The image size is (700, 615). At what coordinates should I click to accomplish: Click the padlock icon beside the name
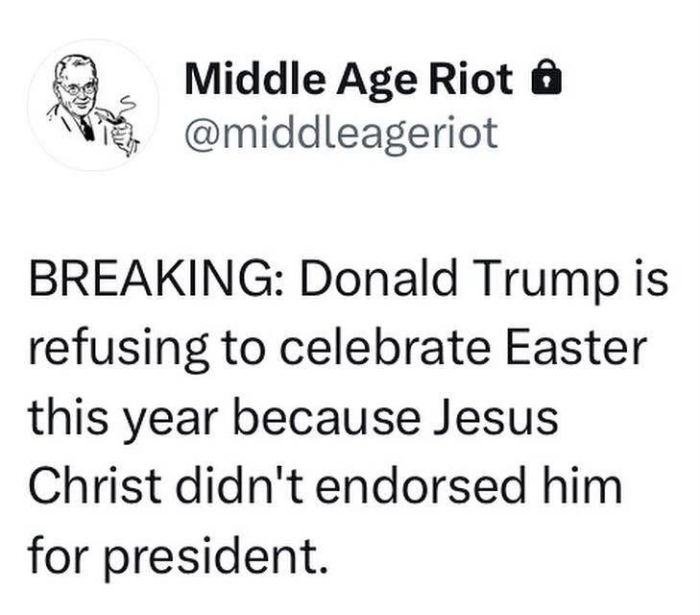tap(544, 81)
